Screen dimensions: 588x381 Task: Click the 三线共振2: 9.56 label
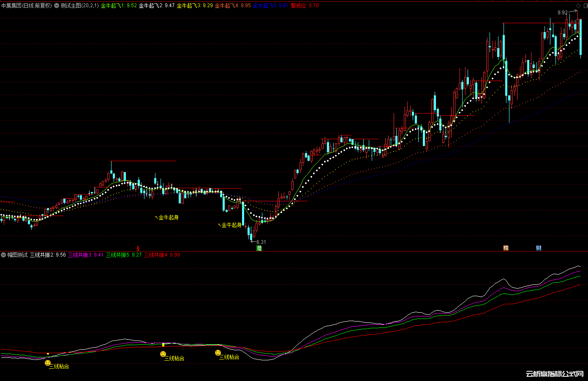[48, 255]
